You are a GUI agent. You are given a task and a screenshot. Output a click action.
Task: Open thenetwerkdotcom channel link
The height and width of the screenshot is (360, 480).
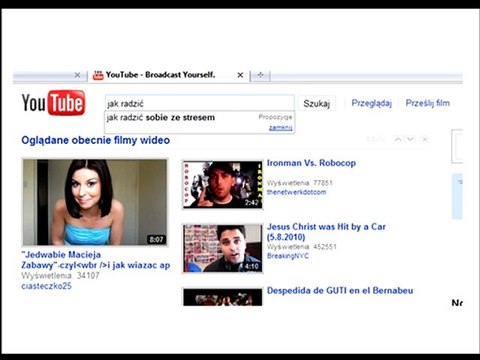click(x=296, y=192)
